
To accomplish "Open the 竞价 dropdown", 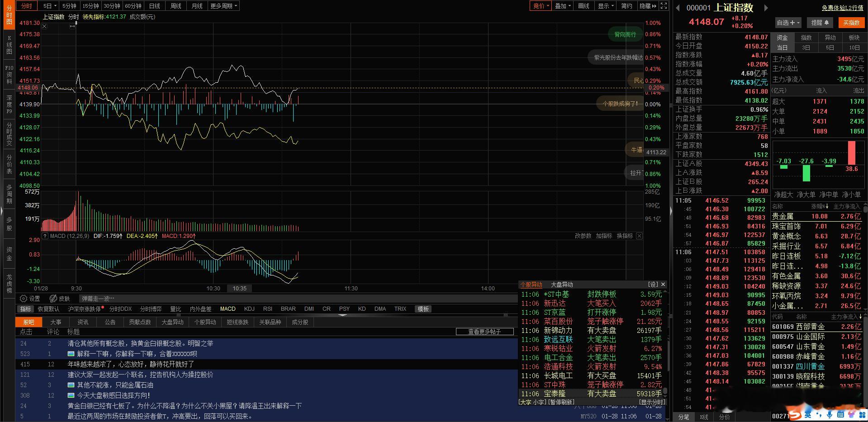I will [x=541, y=6].
